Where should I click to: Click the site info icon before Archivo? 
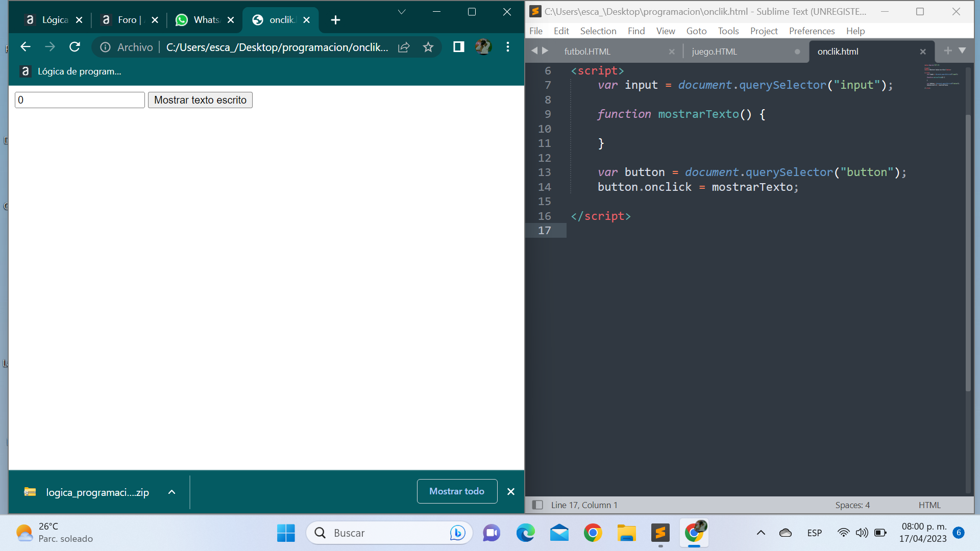(x=105, y=47)
